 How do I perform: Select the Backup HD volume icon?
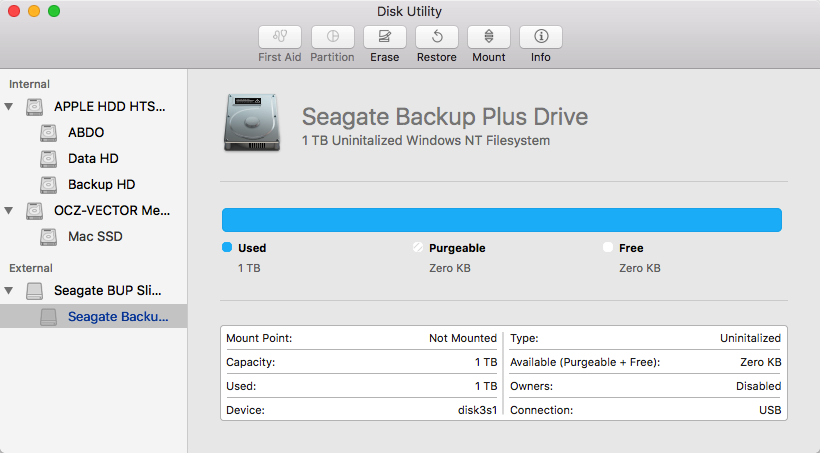[x=49, y=185]
